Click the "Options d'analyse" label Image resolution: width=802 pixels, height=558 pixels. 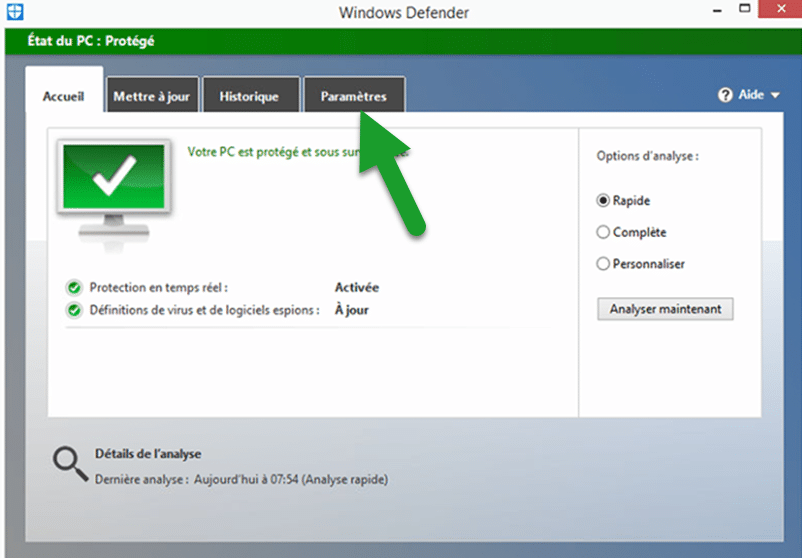coord(648,156)
